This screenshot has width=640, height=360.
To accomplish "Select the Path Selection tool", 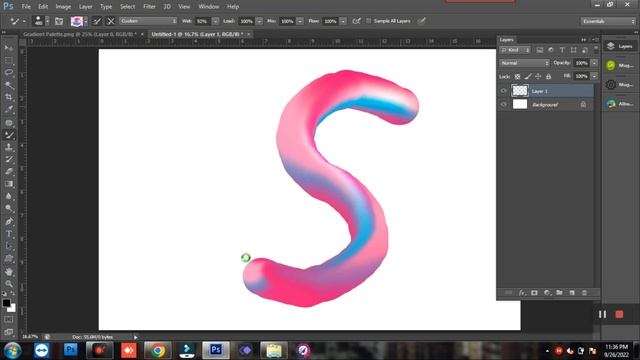I will 9,246.
